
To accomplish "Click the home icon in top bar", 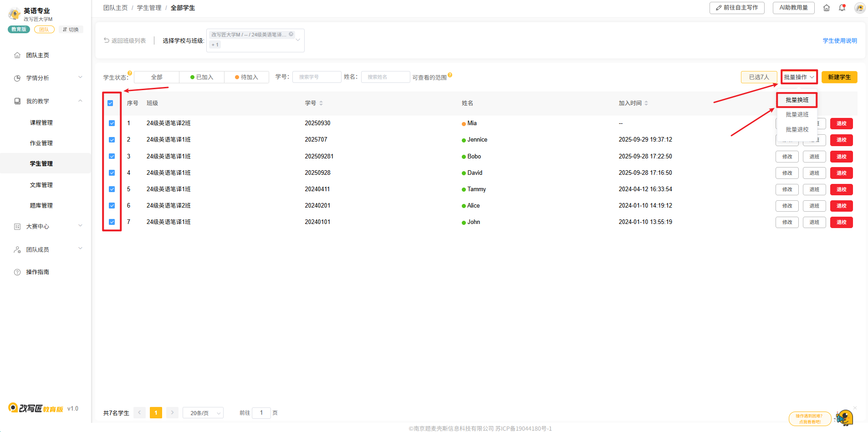I will (827, 8).
